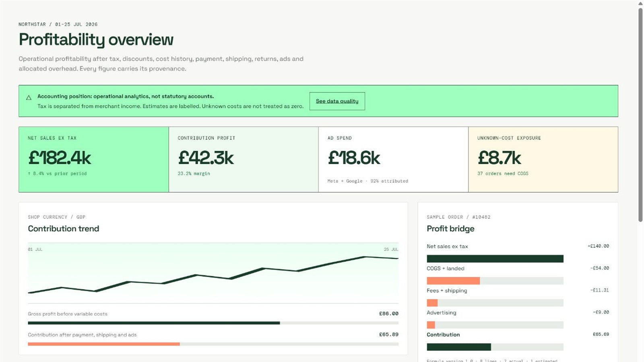Open the Unknown-Cost Exposure card
The image size is (644, 362).
[543, 159]
